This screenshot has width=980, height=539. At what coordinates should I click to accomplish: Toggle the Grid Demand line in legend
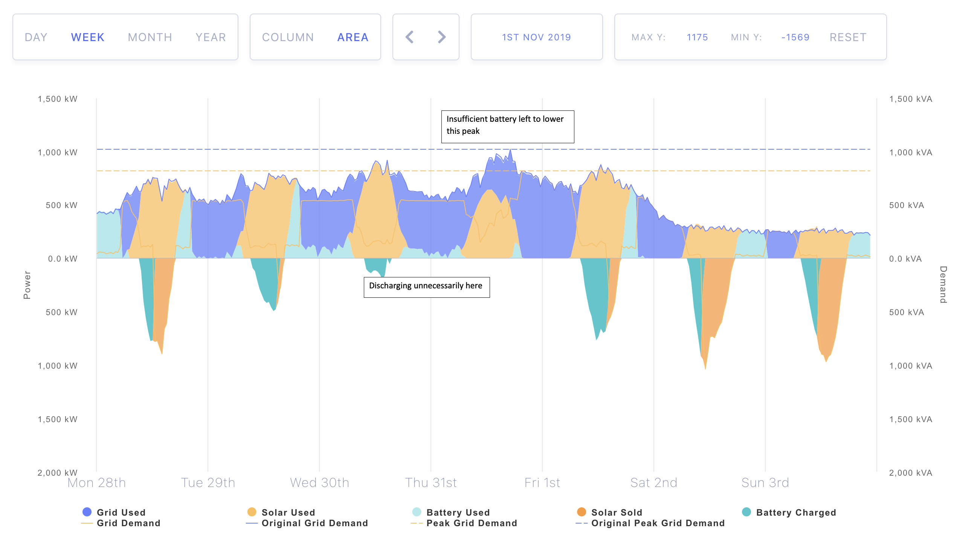click(121, 523)
